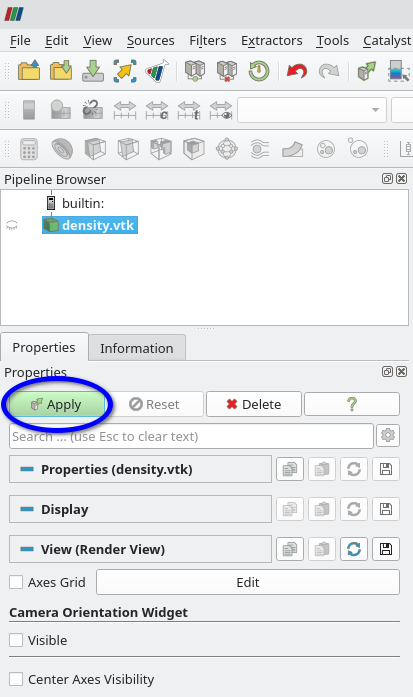Click the Disconnect from server icon
Screen dimensions: 413x697
point(227,71)
